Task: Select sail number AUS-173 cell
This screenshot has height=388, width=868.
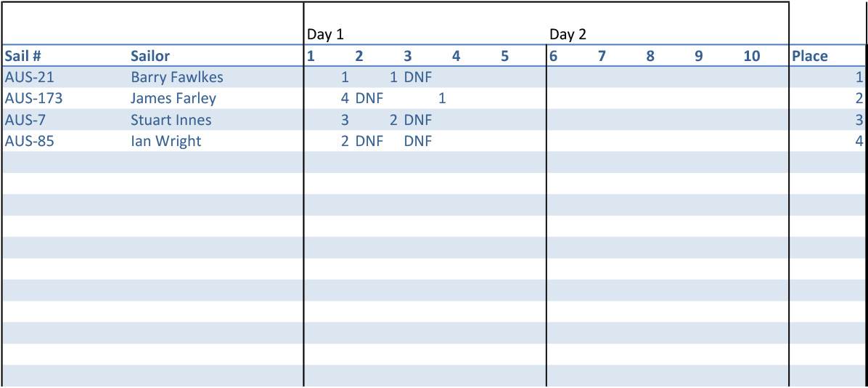Action: click(33, 98)
